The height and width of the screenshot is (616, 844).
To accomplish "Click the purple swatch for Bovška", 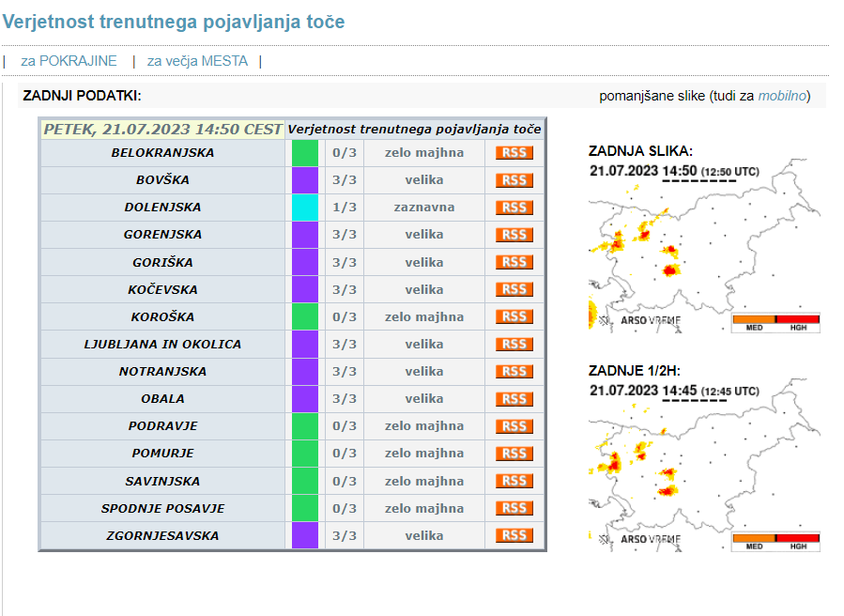I will (x=305, y=180).
